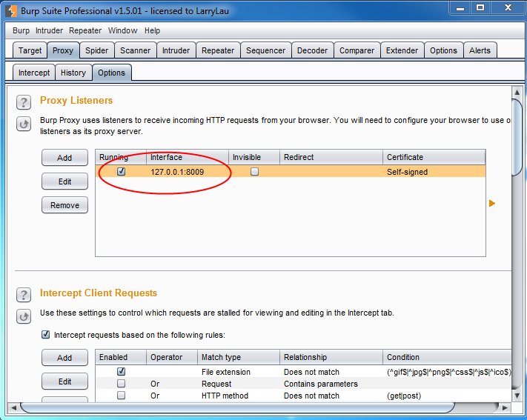
Task: Click vertical scrollbar up arrow
Action: click(517, 92)
